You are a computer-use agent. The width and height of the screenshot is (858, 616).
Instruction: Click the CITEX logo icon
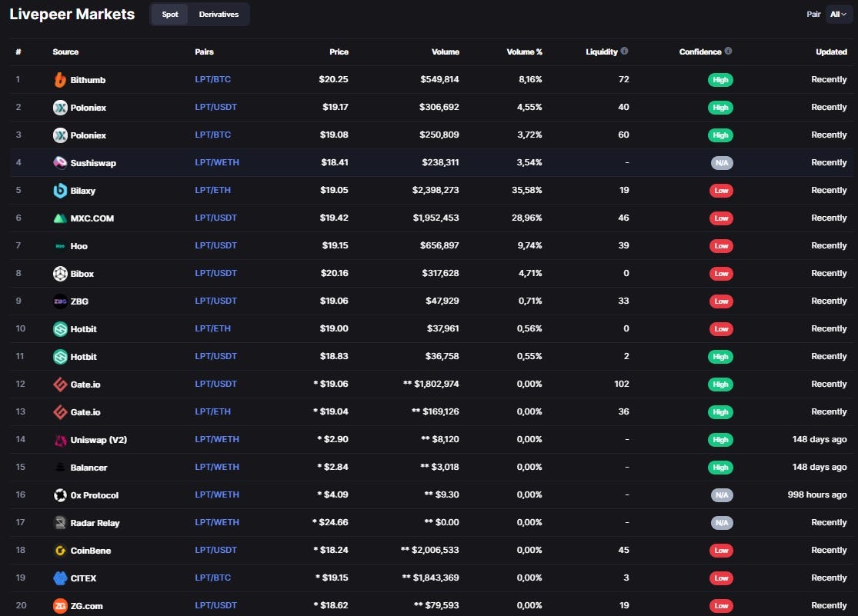point(60,578)
